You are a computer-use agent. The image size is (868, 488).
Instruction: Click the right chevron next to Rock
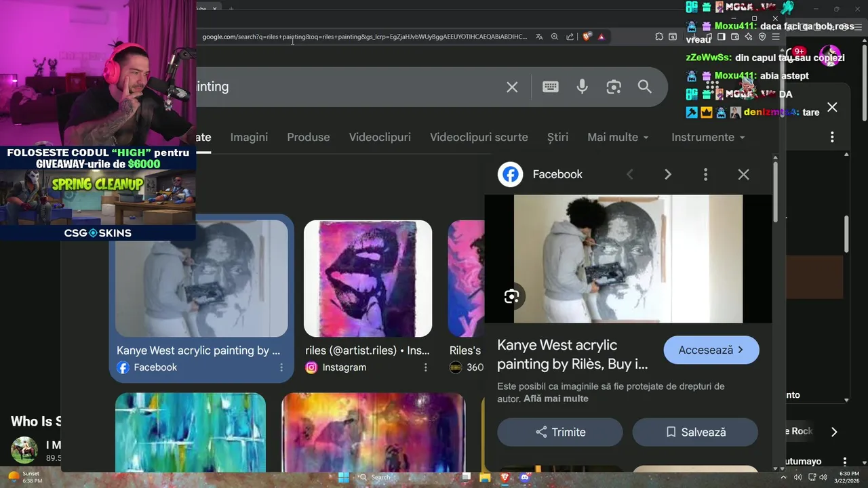[x=834, y=432]
